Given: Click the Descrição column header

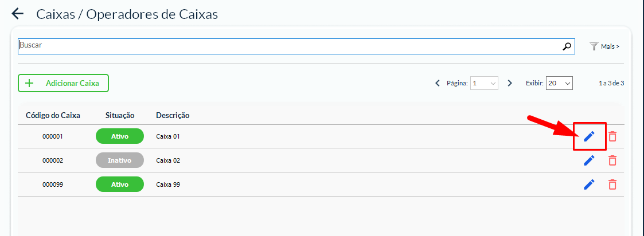Looking at the screenshot, I should pyautogui.click(x=173, y=115).
